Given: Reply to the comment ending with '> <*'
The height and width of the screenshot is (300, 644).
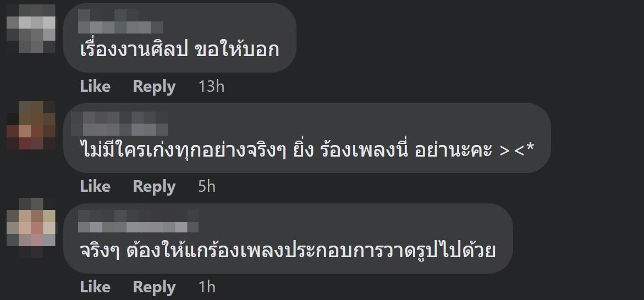Looking at the screenshot, I should point(154,186).
